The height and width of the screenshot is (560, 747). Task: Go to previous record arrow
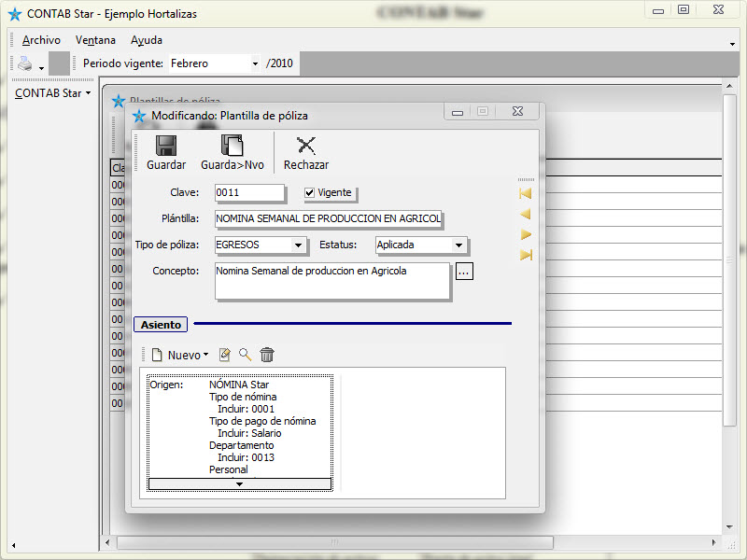(x=526, y=214)
